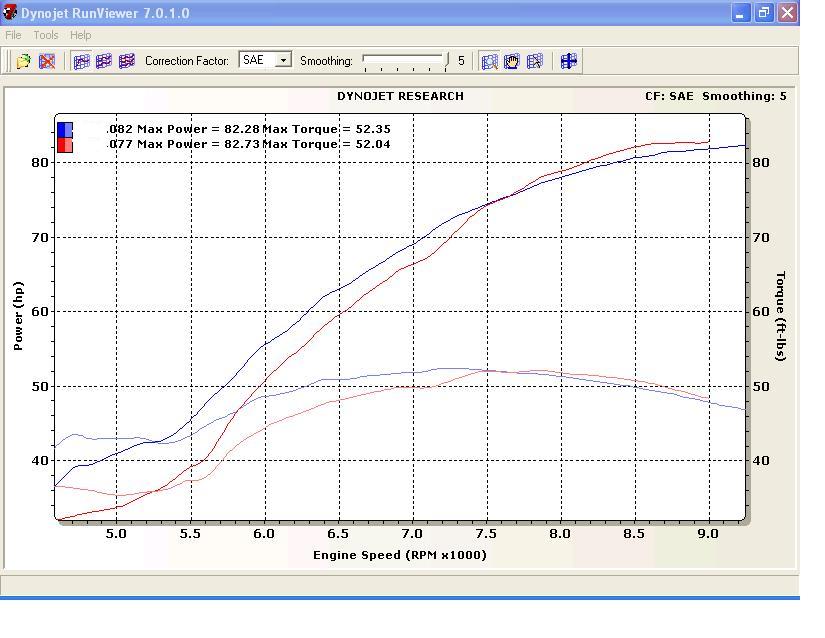This screenshot has width=825, height=638.
Task: Click the Dynojet RunViewer 7.0.1.0 title bar
Action: coord(400,13)
